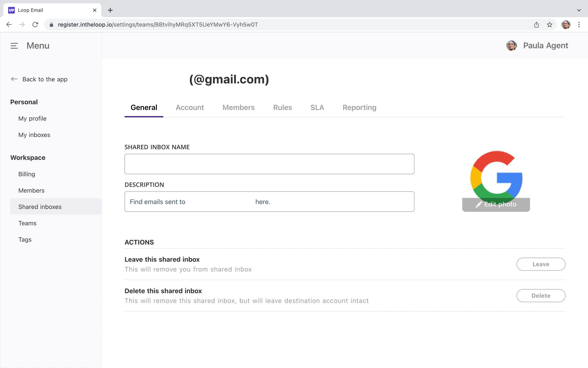The height and width of the screenshot is (368, 588).
Task: Open the Rules tab
Action: (282, 108)
